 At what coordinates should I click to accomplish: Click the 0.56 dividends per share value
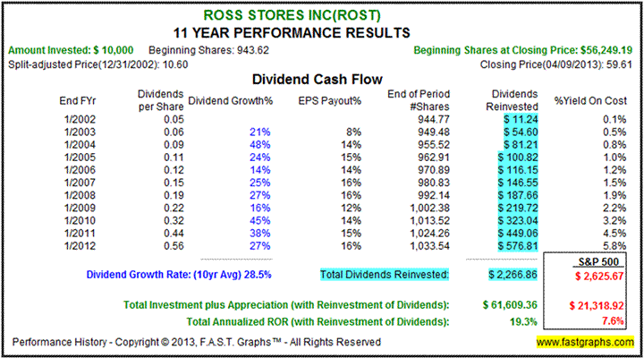point(174,246)
